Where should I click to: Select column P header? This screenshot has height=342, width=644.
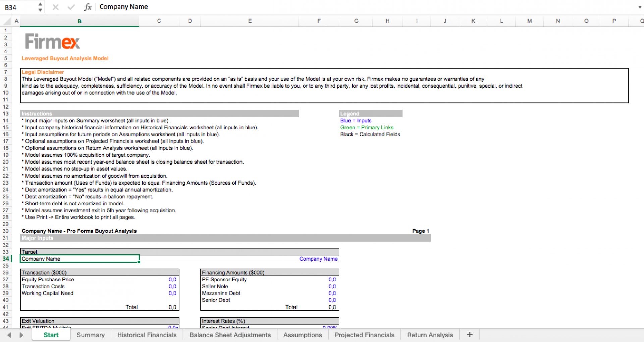[614, 21]
